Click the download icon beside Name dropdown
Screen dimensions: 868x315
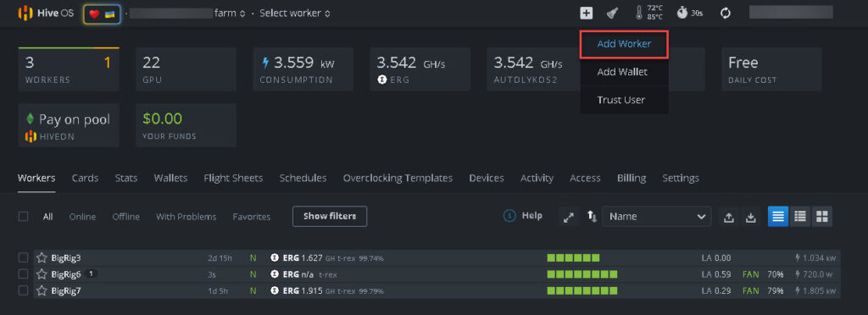(751, 217)
